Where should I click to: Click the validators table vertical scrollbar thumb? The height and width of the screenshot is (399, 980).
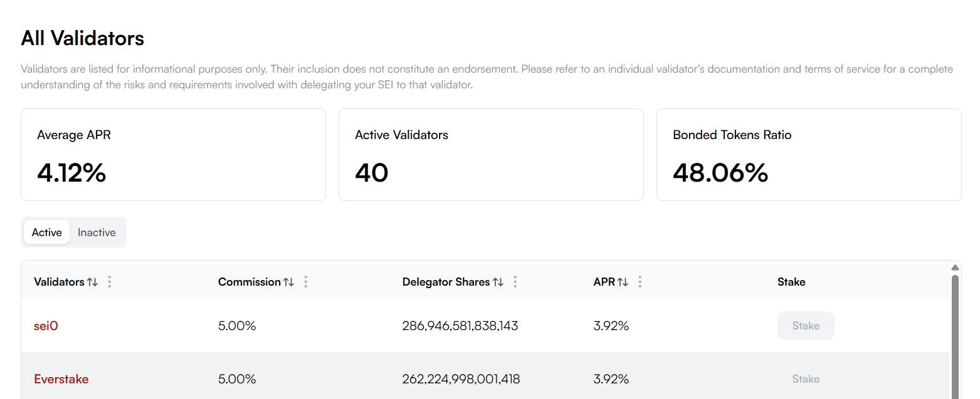pyautogui.click(x=955, y=338)
